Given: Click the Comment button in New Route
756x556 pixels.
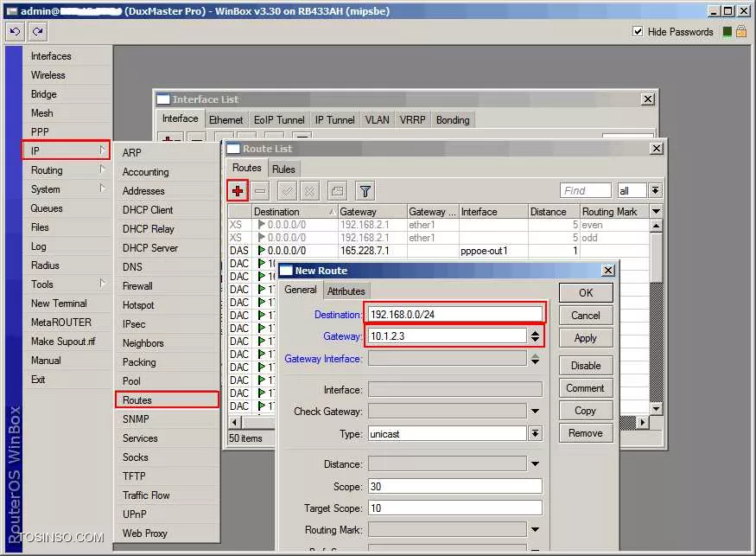Looking at the screenshot, I should [x=586, y=388].
